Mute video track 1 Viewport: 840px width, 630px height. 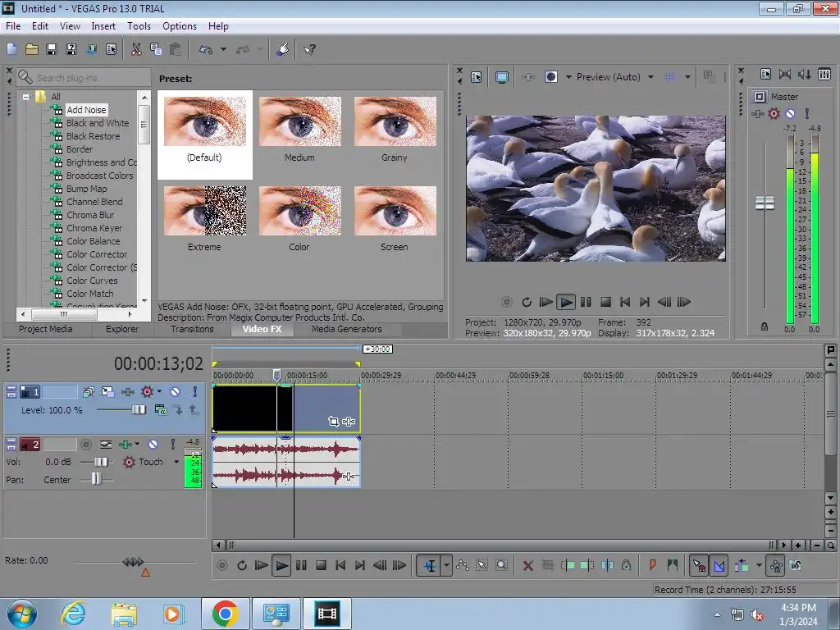(x=175, y=392)
